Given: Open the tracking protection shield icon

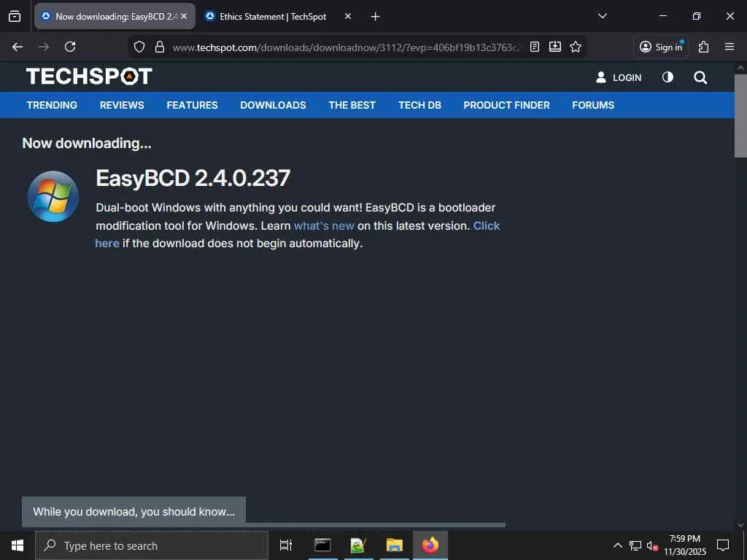Looking at the screenshot, I should point(139,47).
